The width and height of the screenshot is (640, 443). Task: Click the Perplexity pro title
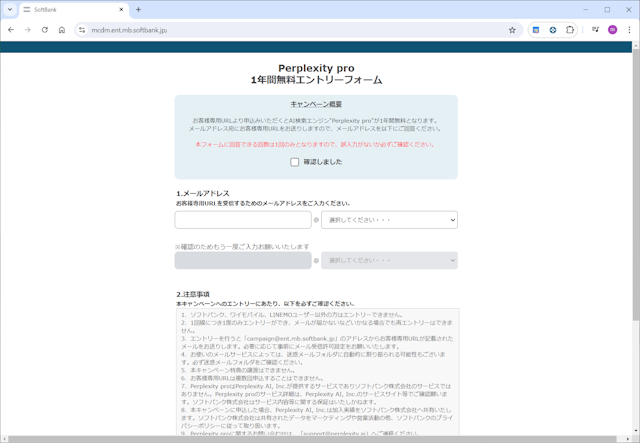[316, 68]
